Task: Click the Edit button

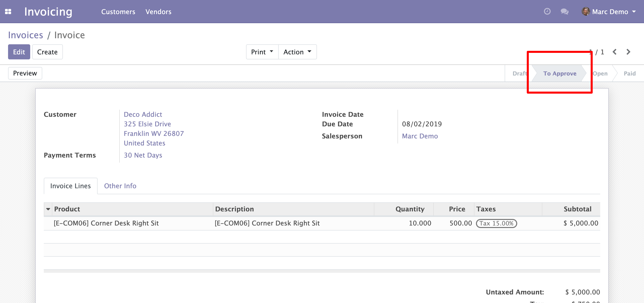Action: [x=19, y=52]
